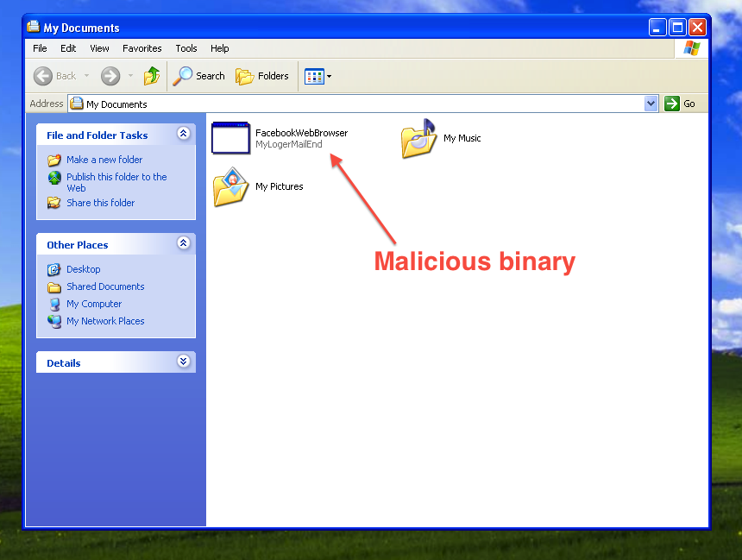Open the My Music folder icon
The height and width of the screenshot is (560, 742).
[418, 139]
